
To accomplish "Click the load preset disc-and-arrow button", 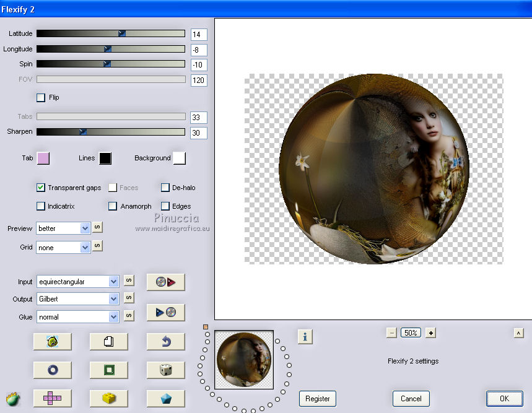I will (165, 282).
